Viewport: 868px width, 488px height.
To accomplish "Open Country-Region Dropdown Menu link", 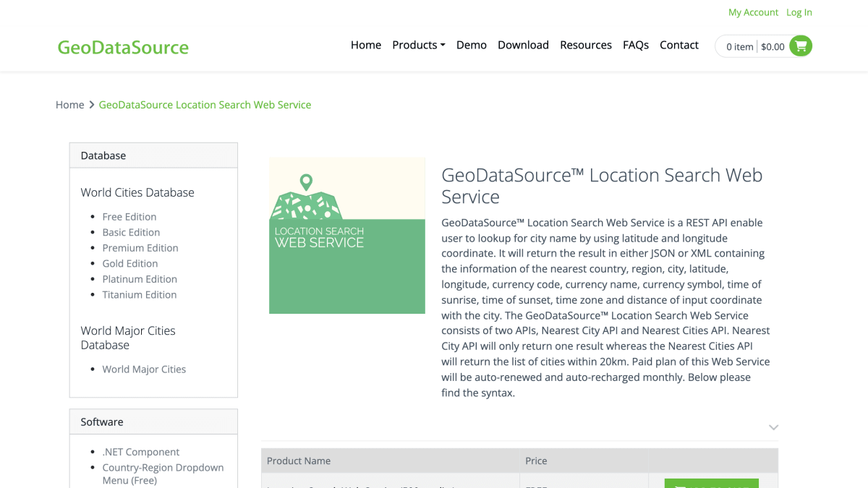I will [163, 474].
